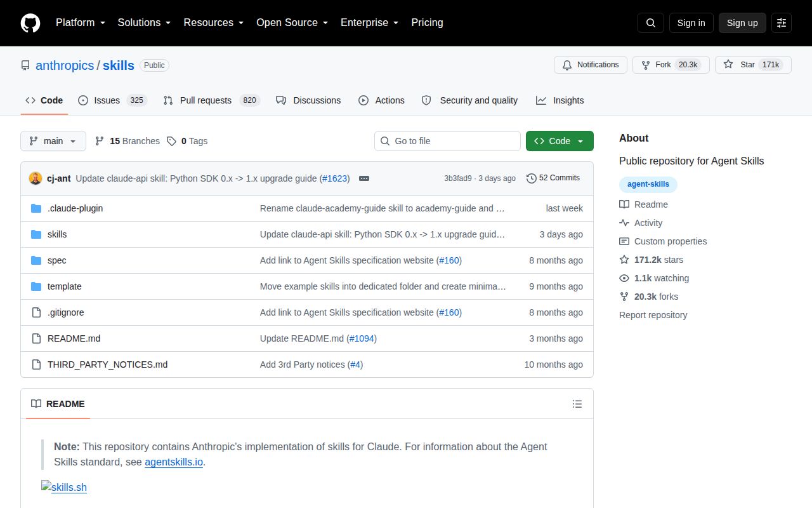This screenshot has height=508, width=812.
Task: Open #1094 link in README.md row
Action: tap(362, 338)
